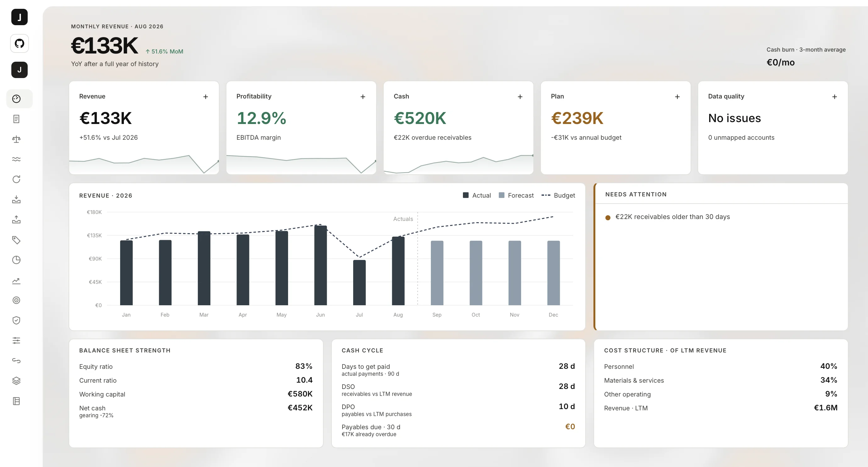Open the balance scales icon in sidebar
Screen dimensions: 868x467
[16, 139]
